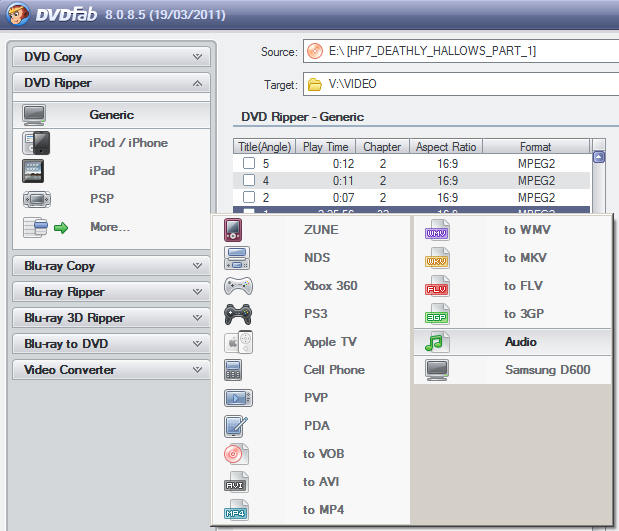Click the green Audio music note icon
The image size is (619, 531).
click(x=437, y=342)
